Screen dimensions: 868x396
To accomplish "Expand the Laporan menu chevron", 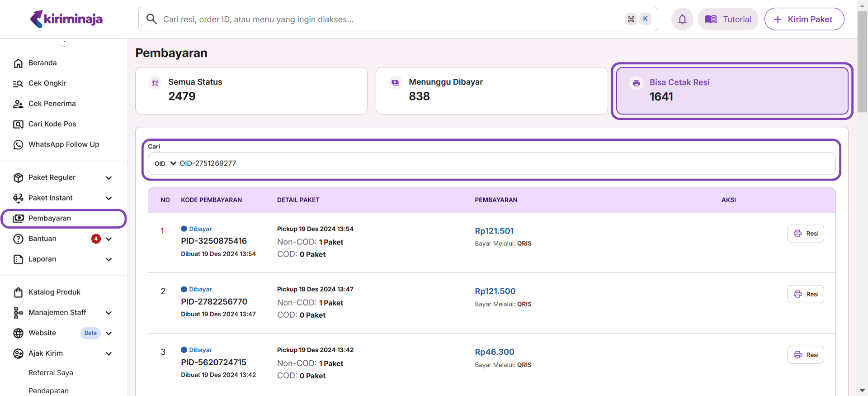I will [x=108, y=259].
